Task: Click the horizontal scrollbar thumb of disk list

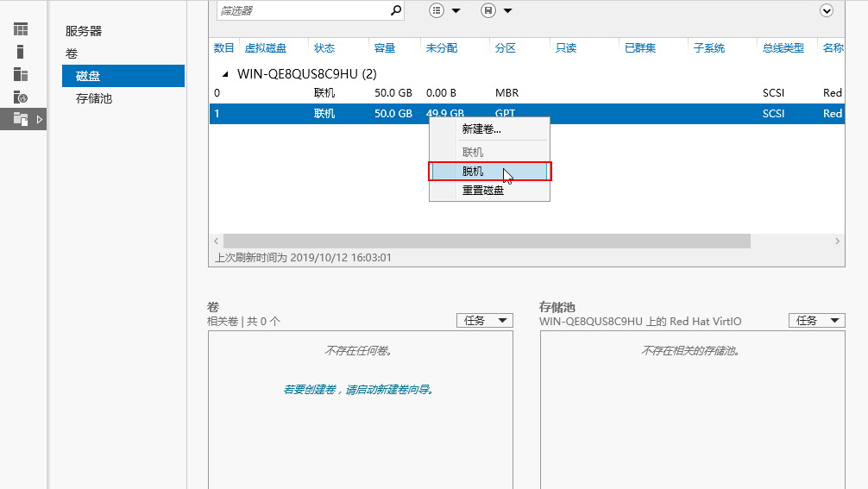Action: pos(487,241)
